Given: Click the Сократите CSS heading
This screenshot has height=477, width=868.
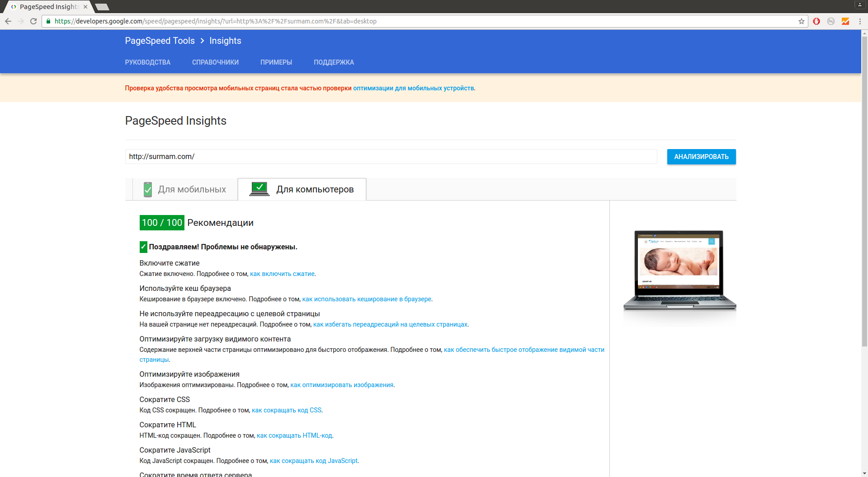Looking at the screenshot, I should point(165,399).
